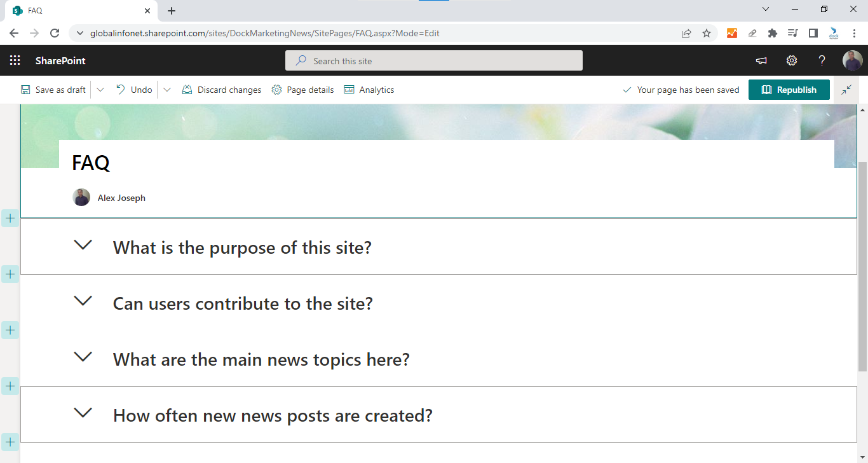
Task: View page Analytics
Action: point(369,89)
